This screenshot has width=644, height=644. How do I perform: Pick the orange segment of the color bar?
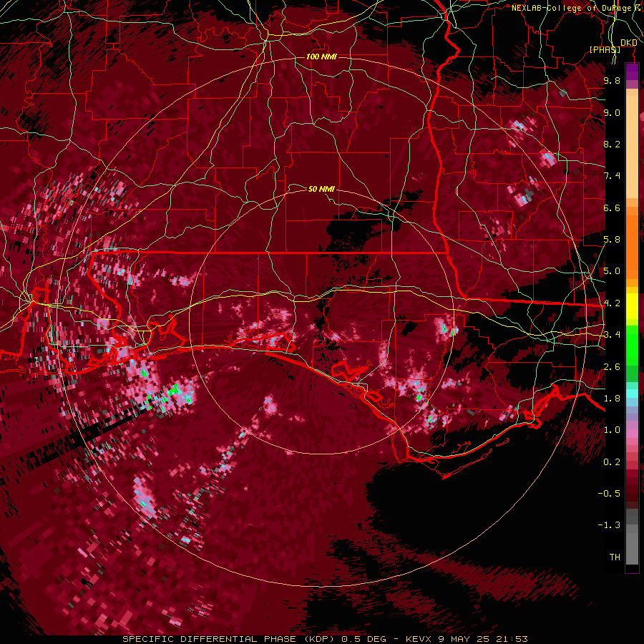[x=632, y=247]
